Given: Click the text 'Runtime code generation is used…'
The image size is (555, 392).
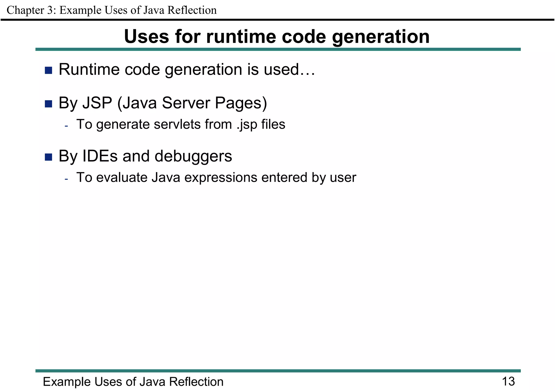Looking at the screenshot, I should coord(187,69).
